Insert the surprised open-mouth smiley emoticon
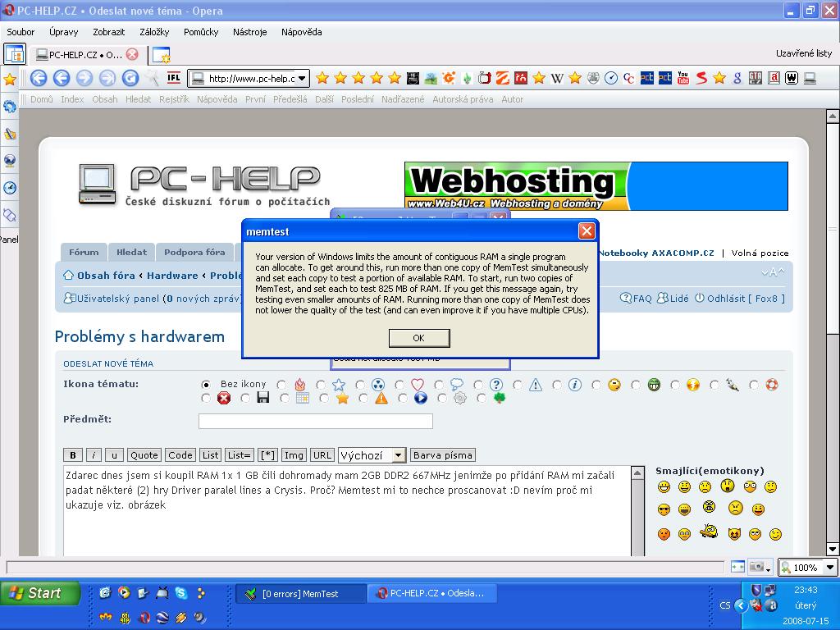840x630 pixels. coord(727,486)
